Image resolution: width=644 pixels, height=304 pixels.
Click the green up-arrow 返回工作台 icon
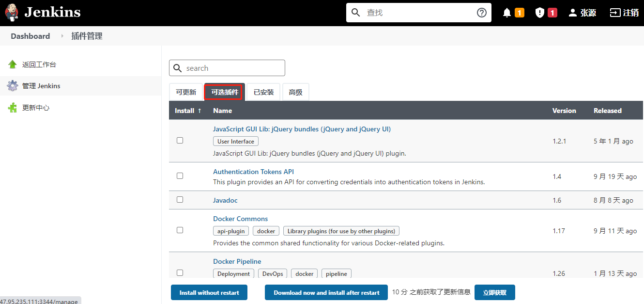[13, 64]
